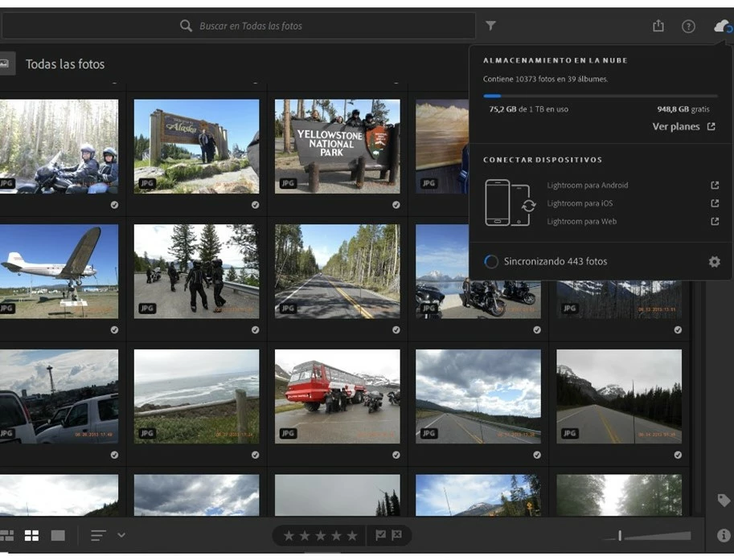Click the share export icon
The width and height of the screenshot is (734, 560).
(x=658, y=26)
